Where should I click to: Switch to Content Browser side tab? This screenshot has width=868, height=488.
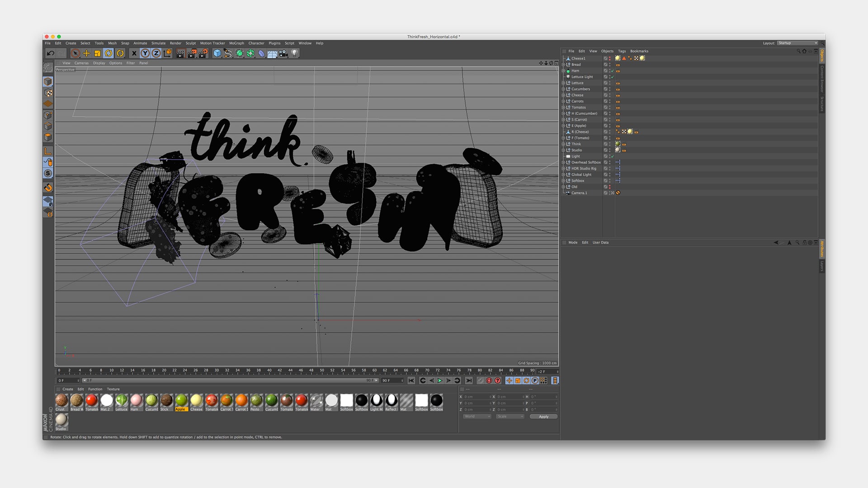[x=822, y=79]
